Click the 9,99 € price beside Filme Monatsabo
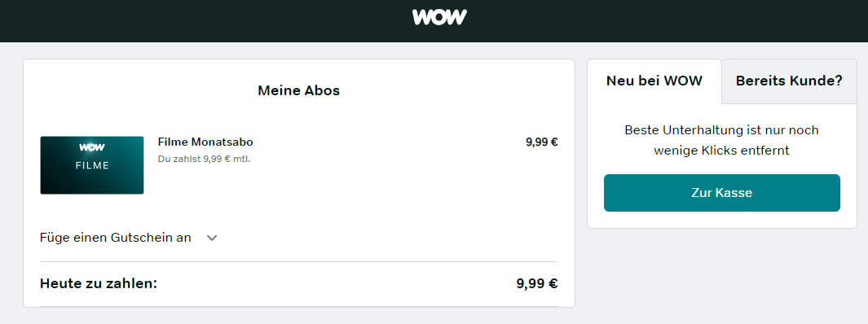868x324 pixels. tap(541, 142)
